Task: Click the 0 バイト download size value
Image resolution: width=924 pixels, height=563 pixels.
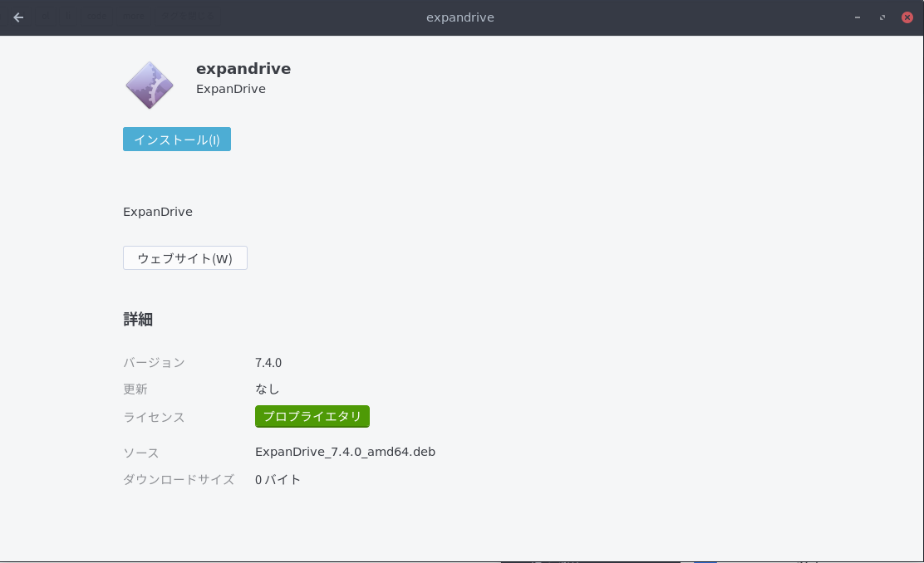Action: tap(278, 479)
